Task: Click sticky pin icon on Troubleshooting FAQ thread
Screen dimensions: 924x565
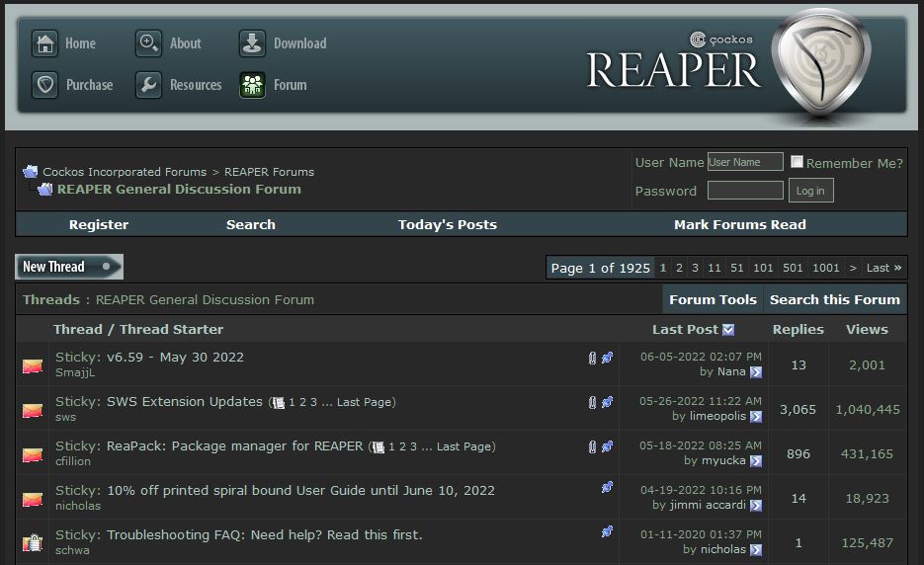Action: click(607, 531)
